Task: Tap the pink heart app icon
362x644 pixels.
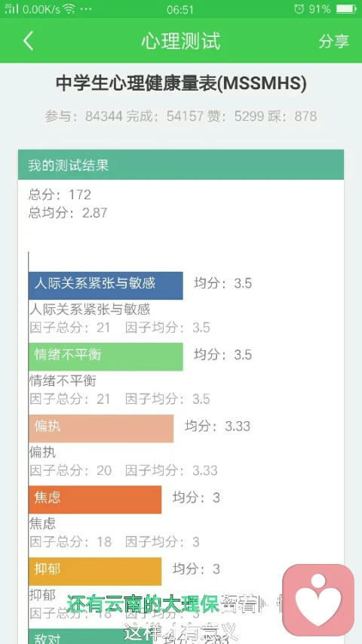Action: (x=318, y=599)
